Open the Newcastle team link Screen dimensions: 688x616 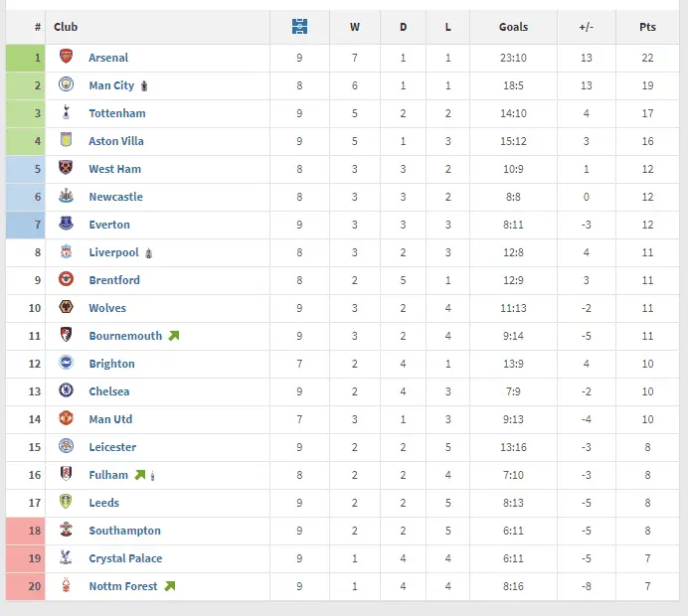pyautogui.click(x=115, y=197)
